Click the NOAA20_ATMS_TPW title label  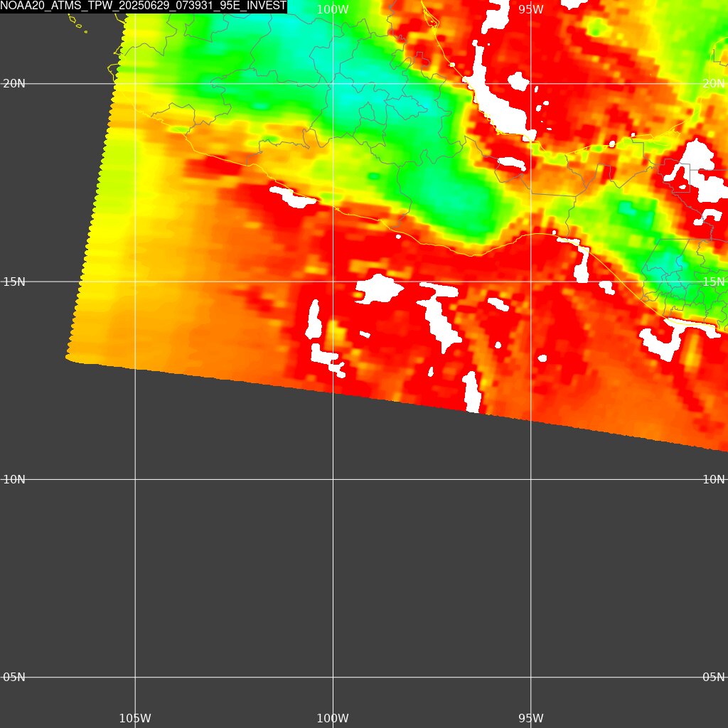(144, 6)
